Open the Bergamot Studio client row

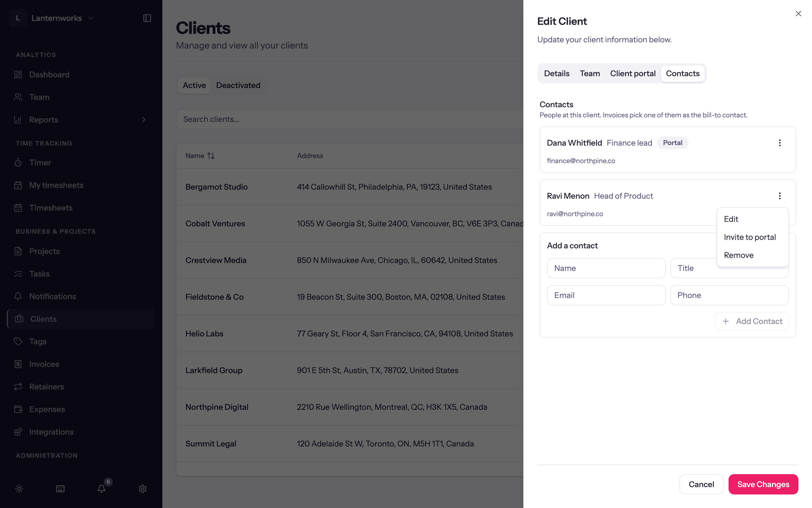350,187
